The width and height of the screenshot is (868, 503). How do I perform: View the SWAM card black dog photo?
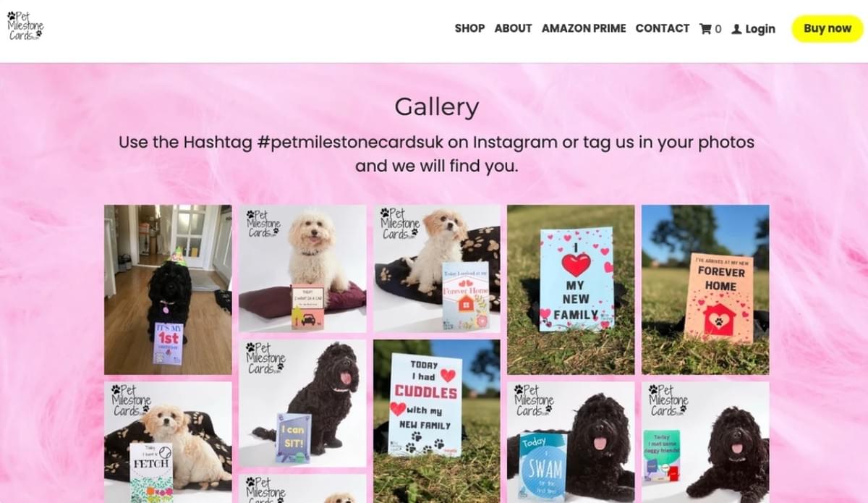pos(571,442)
